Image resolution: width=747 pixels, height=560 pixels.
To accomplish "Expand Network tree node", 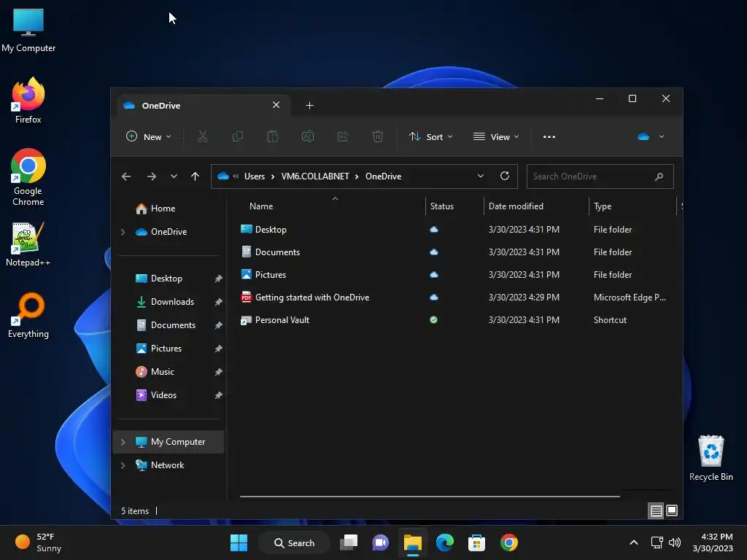I will tap(123, 465).
